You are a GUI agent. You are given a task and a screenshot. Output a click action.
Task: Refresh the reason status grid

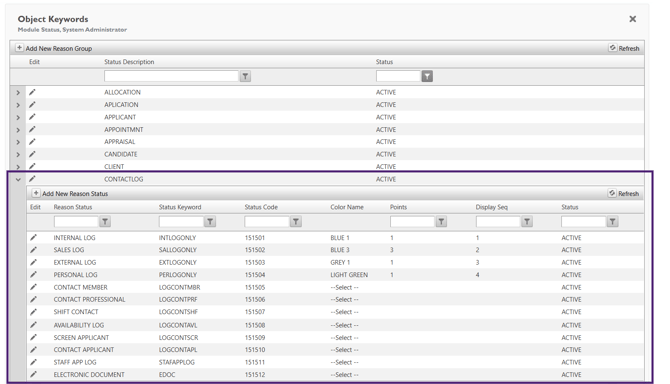[624, 193]
